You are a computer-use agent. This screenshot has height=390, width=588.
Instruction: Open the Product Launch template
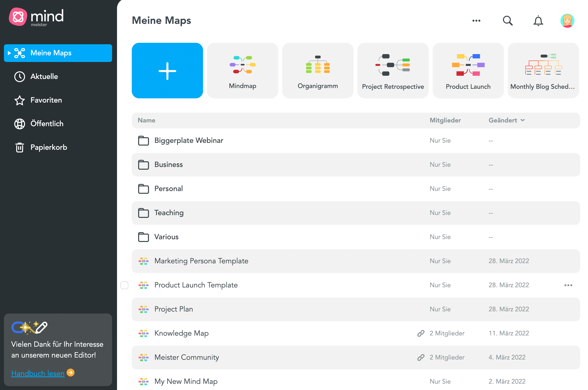[468, 70]
